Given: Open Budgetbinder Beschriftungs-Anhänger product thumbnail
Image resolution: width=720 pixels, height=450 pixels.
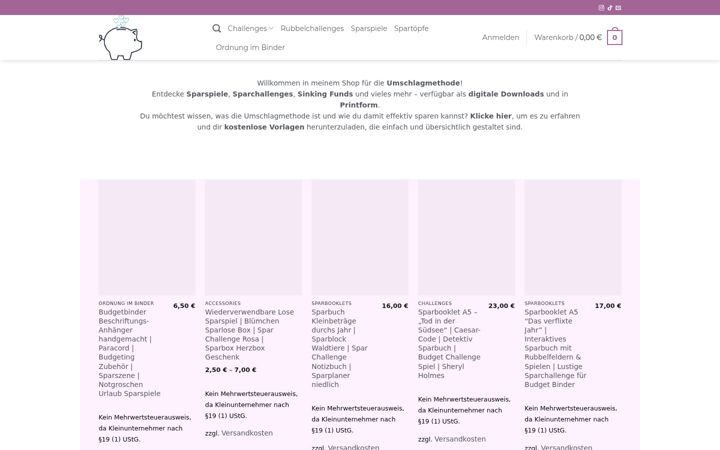Looking at the screenshot, I should point(147,237).
